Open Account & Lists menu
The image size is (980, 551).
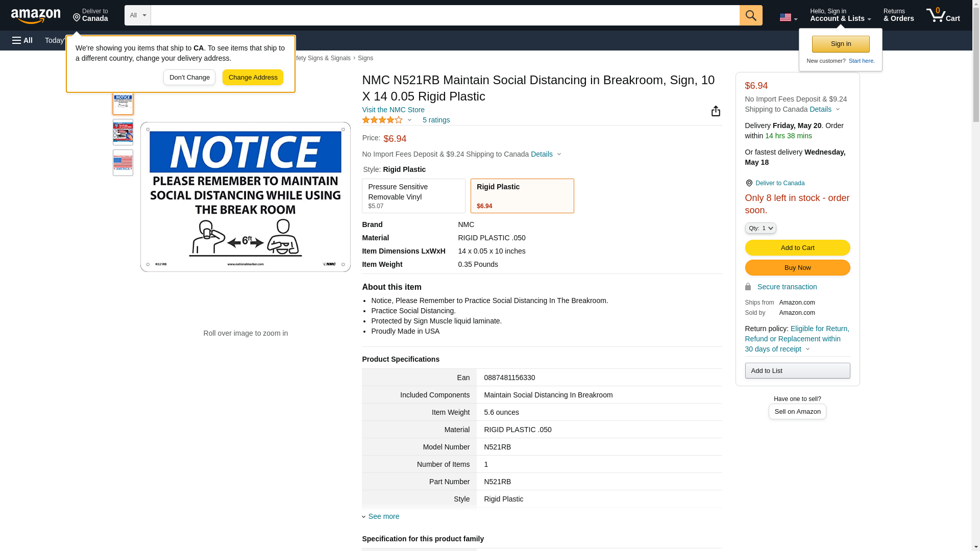[840, 15]
